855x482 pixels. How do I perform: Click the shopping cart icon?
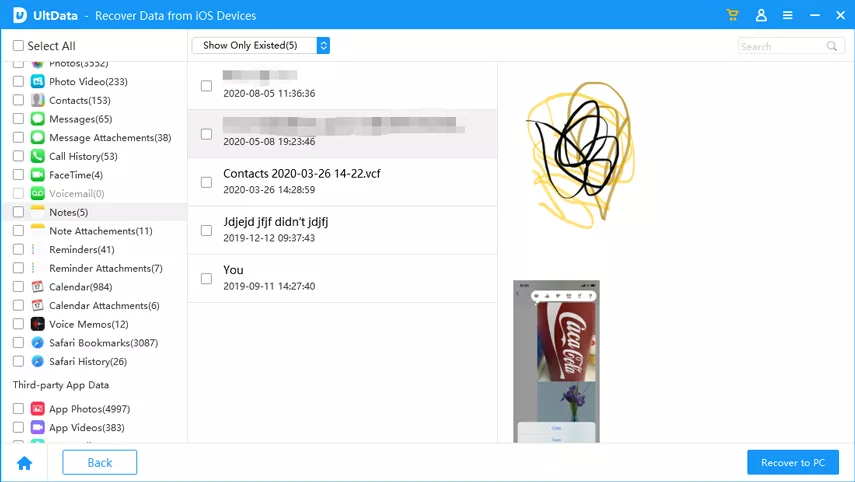click(733, 15)
